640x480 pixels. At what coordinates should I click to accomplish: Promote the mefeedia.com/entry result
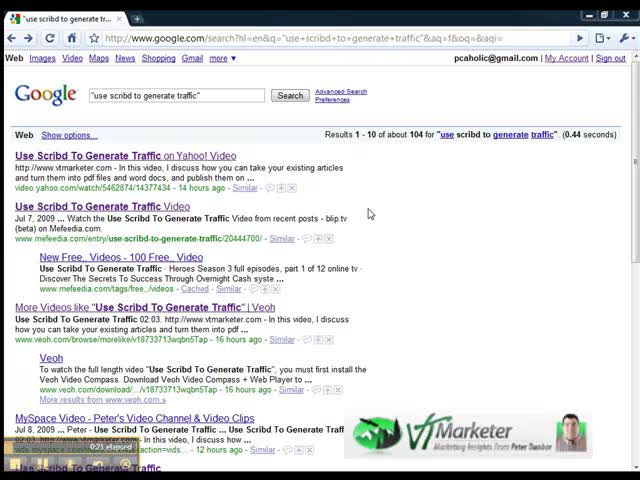318,239
